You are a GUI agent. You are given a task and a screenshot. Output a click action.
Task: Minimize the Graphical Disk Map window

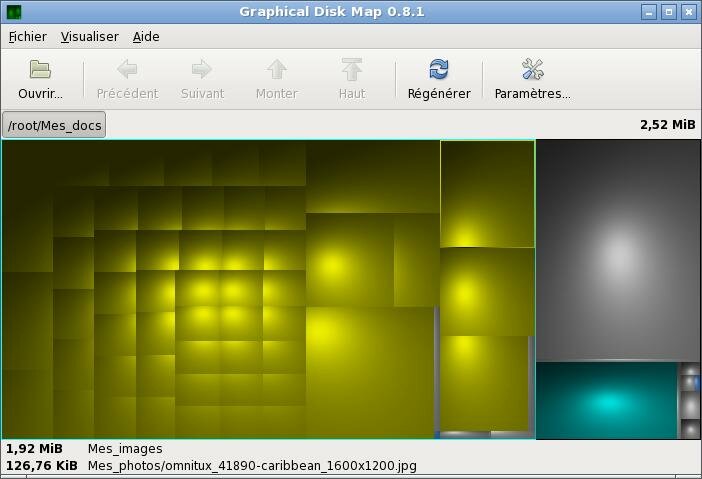coord(649,12)
